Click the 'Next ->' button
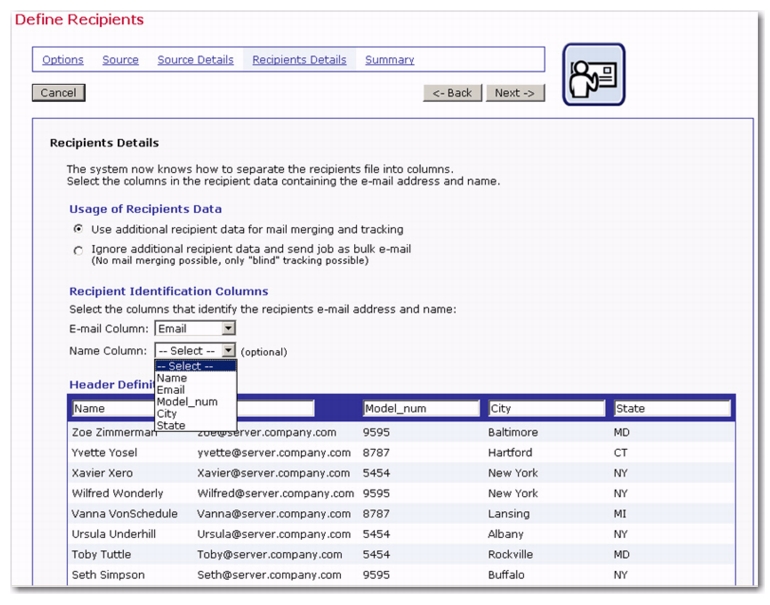Image resolution: width=770 pixels, height=605 pixels. [515, 93]
